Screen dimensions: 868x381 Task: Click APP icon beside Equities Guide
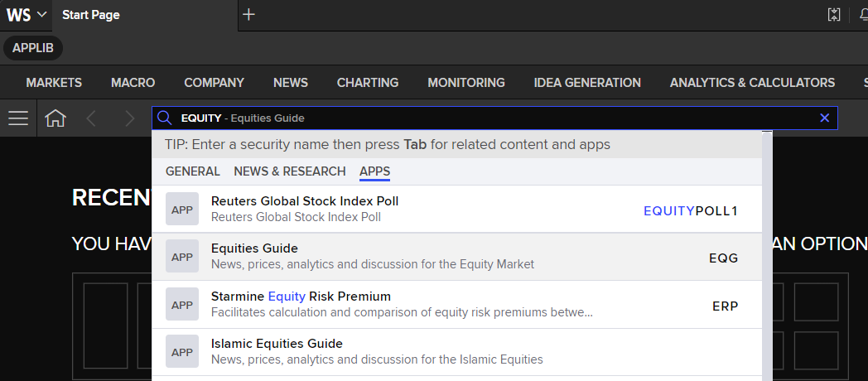(182, 257)
